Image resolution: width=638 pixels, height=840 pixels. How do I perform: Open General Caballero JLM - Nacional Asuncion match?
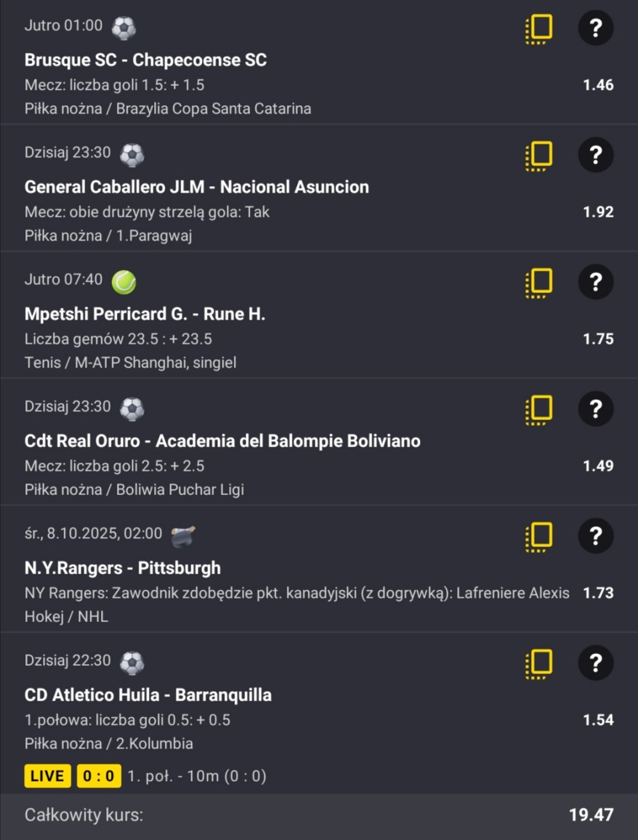point(197,187)
